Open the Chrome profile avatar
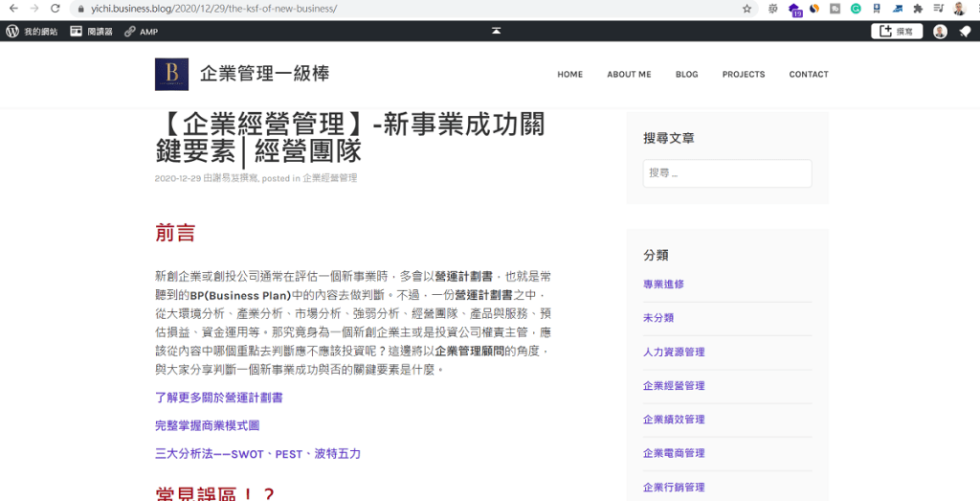Viewport: 980px width, 501px height. pyautogui.click(x=959, y=9)
